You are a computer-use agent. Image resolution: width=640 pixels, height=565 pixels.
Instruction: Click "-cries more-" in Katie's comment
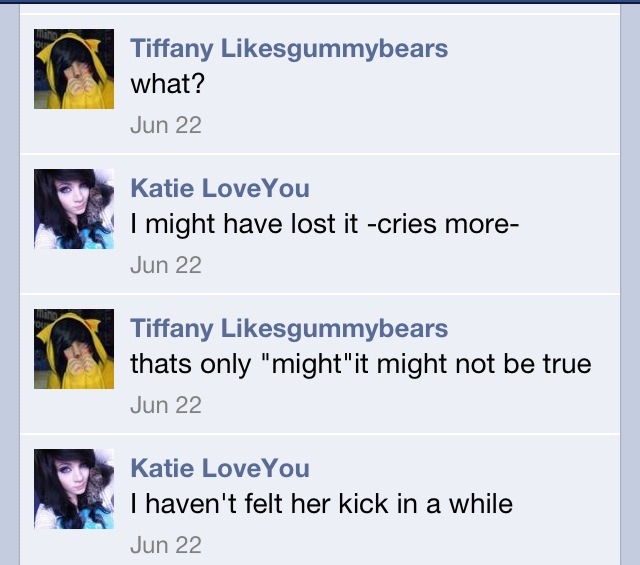(443, 224)
